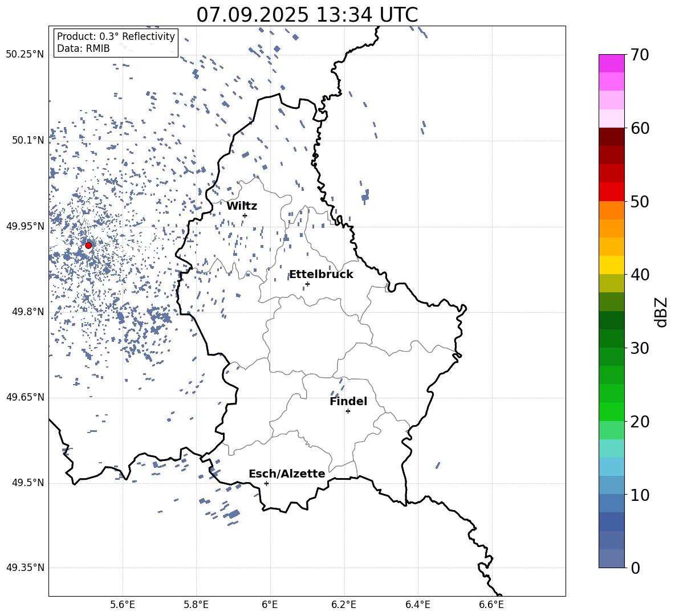Click the 49.35°N latitude label

coord(25,568)
